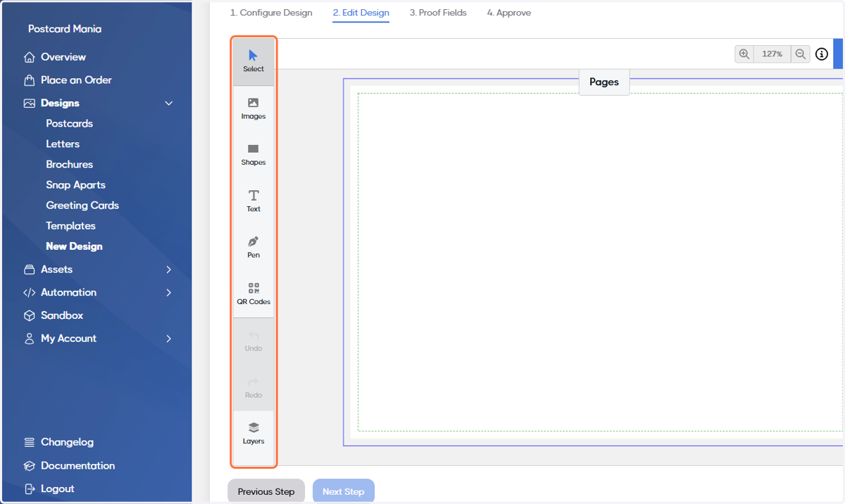Click the Automation code icon
Viewport: 845px width, 504px height.
click(29, 292)
